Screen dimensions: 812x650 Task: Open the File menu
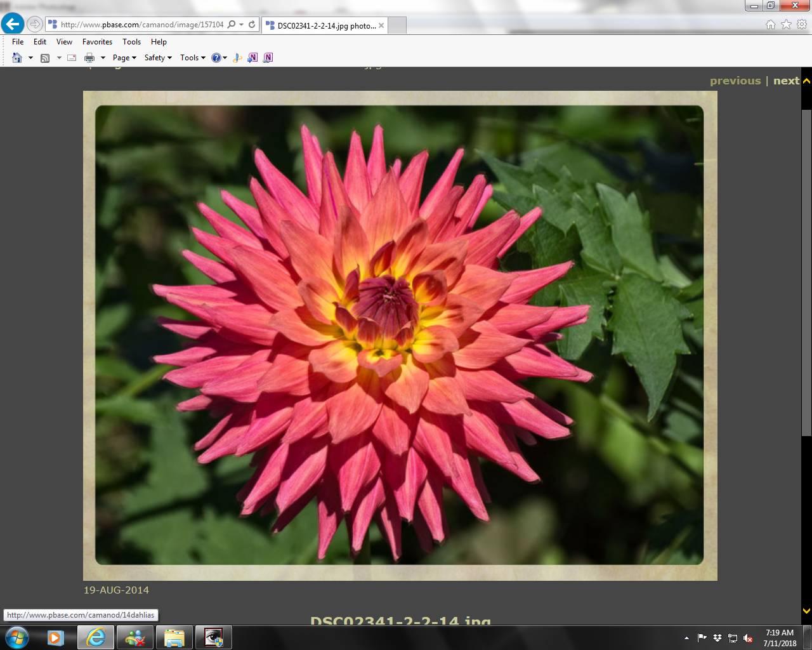click(18, 42)
